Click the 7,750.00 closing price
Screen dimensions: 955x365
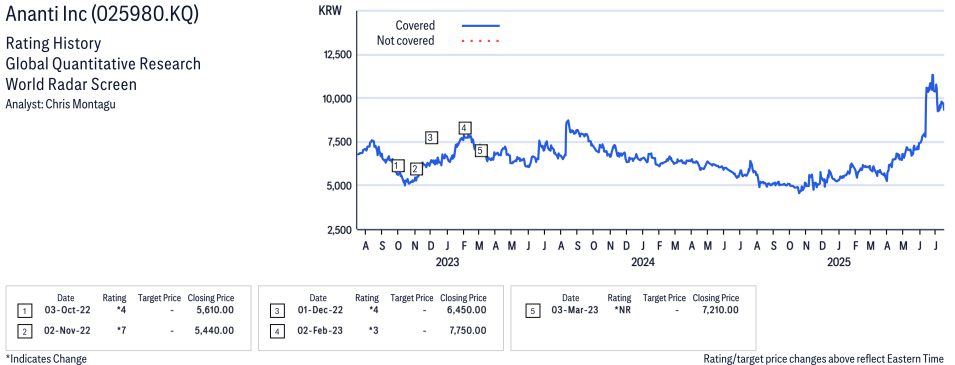coord(467,330)
